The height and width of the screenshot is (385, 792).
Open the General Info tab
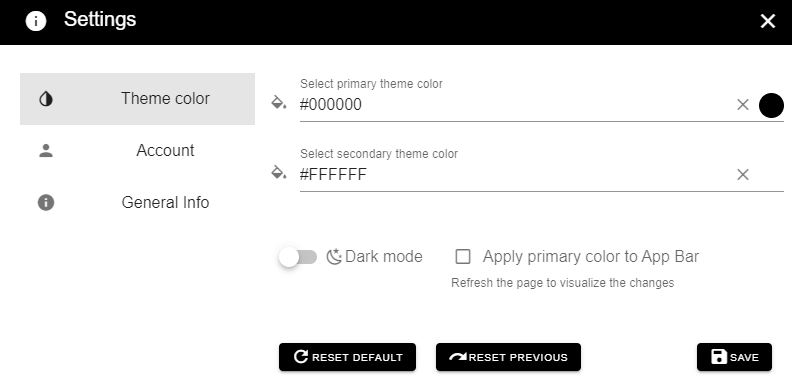click(x=137, y=203)
